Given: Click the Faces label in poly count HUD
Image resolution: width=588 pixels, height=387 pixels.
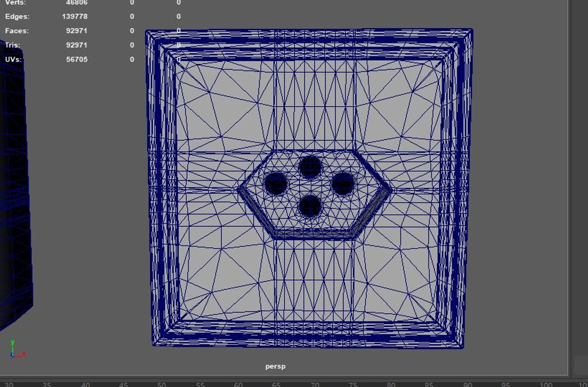Looking at the screenshot, I should (x=17, y=31).
